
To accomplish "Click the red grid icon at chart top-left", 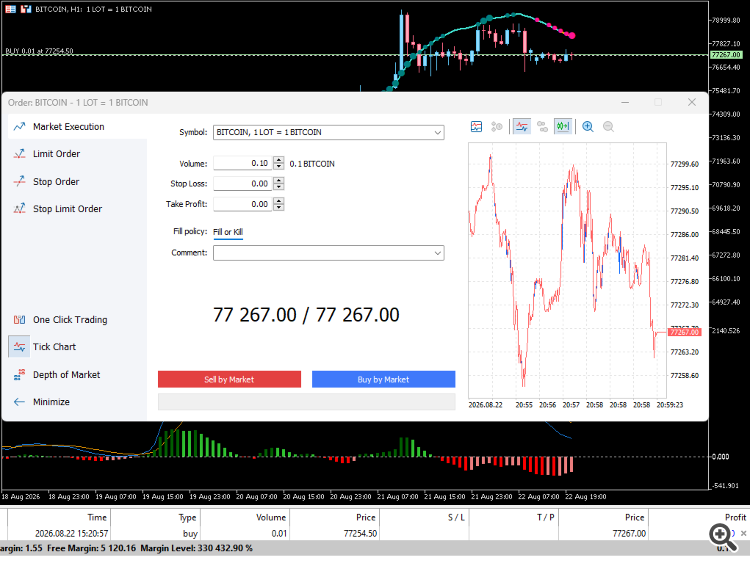I will point(11,9).
